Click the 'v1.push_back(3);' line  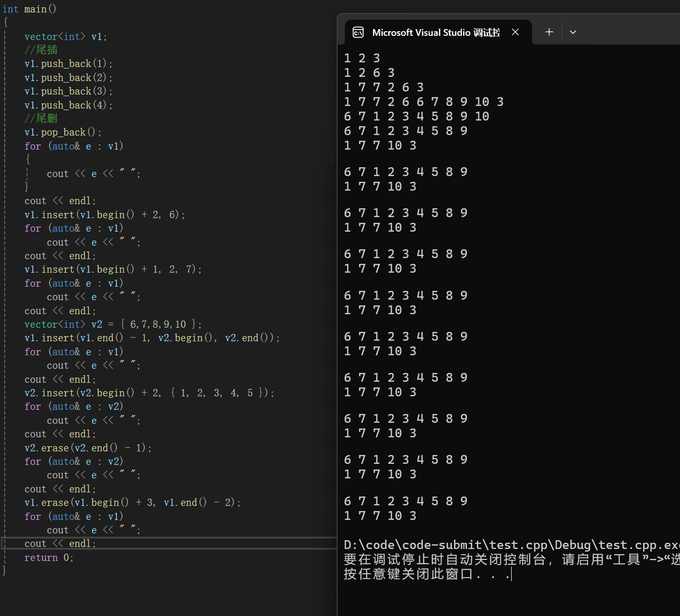(x=68, y=91)
